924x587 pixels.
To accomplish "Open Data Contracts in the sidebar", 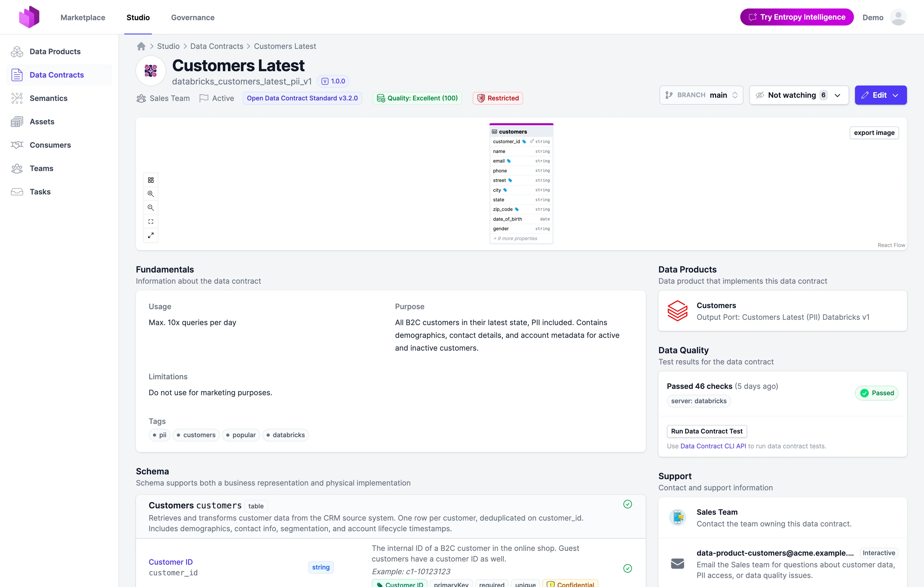I will (59, 75).
